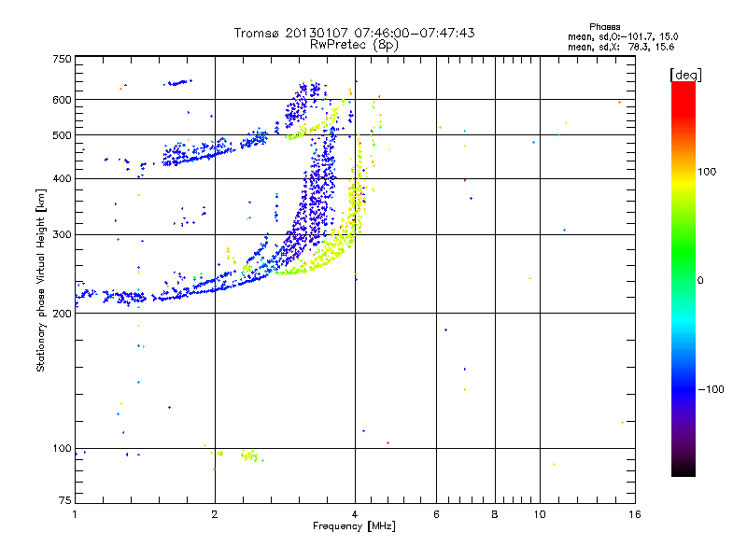The height and width of the screenshot is (560, 747).
Task: Click the y-axis tick label '750'
Action: (62, 59)
